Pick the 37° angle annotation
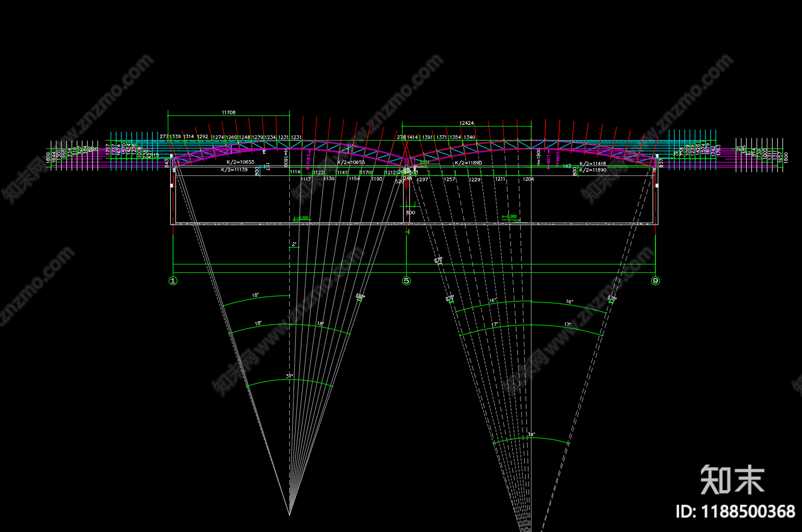802x532 pixels. [x=289, y=376]
